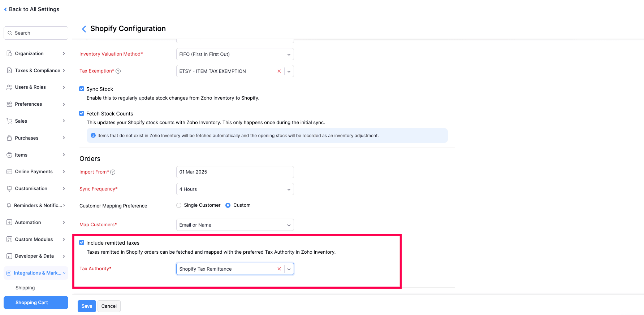Viewport: 644px width, 315px height.
Task: Clear the ETSY tax exemption selection
Action: (x=279, y=71)
